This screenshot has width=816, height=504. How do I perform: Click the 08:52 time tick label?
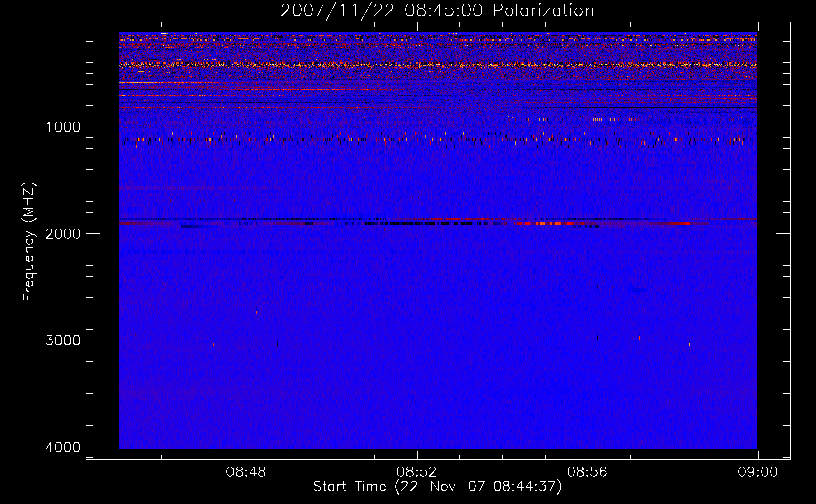(417, 472)
